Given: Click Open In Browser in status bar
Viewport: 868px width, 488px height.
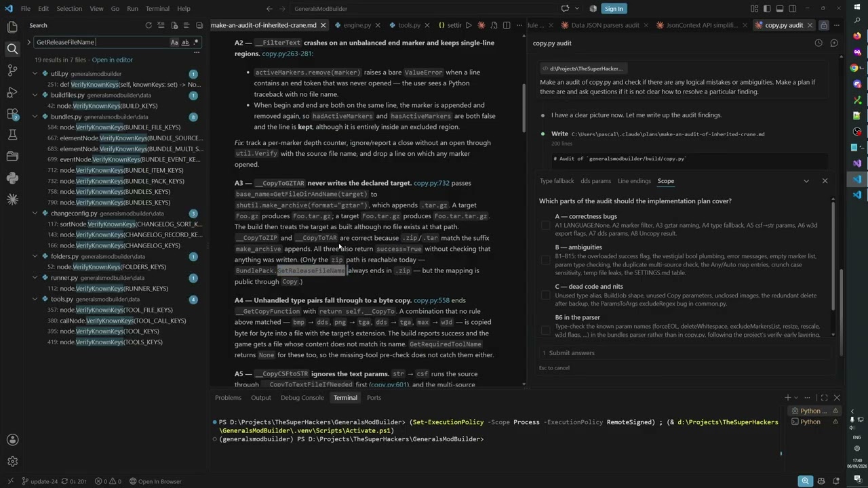Looking at the screenshot, I should [155, 481].
